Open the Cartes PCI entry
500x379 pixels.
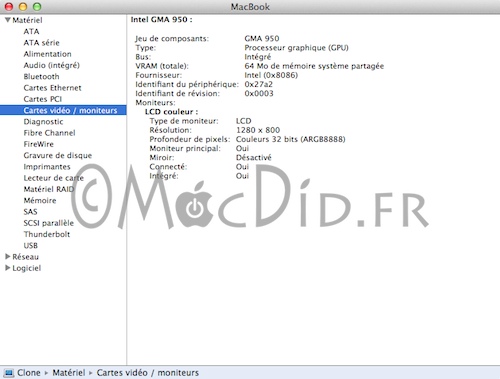point(43,99)
